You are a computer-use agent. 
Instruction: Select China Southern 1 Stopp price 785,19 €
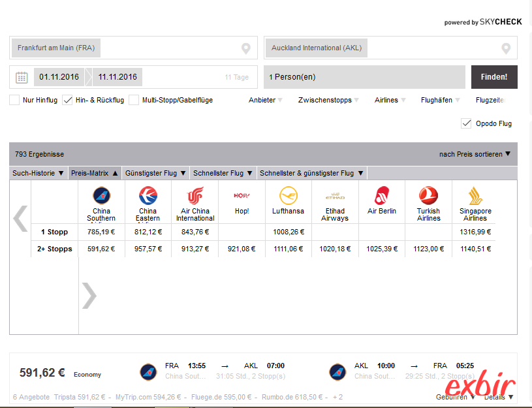click(101, 232)
